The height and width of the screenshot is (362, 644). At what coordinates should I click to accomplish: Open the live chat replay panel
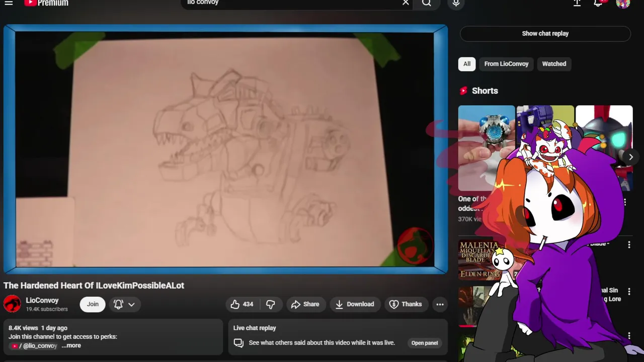[x=425, y=343]
